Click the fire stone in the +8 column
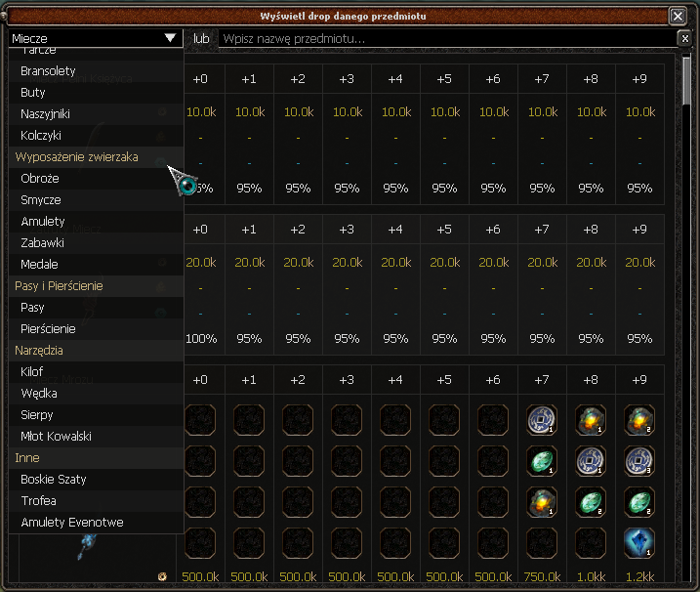The height and width of the screenshot is (592, 700). (591, 420)
